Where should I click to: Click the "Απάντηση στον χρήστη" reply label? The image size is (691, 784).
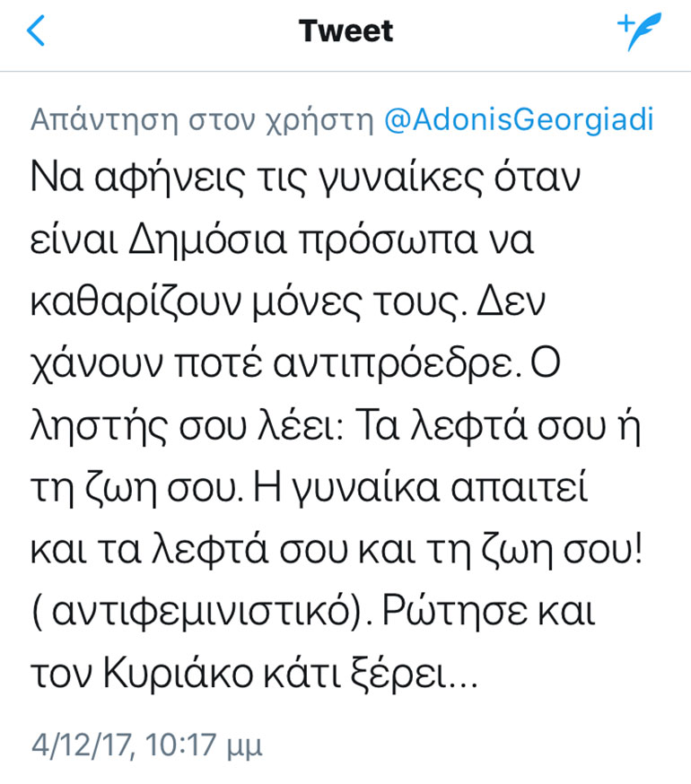(x=202, y=121)
